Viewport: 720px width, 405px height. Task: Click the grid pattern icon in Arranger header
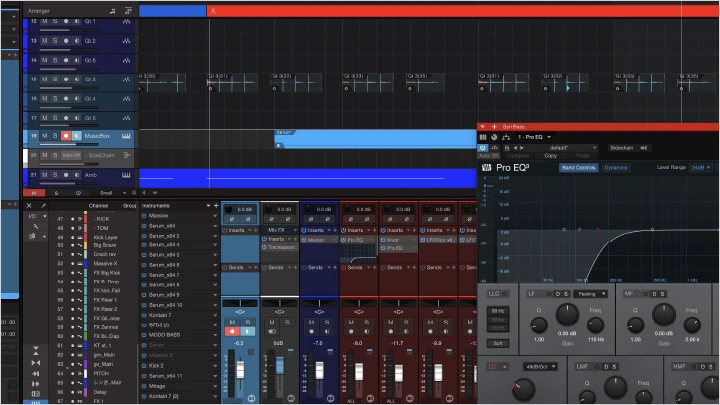(128, 11)
